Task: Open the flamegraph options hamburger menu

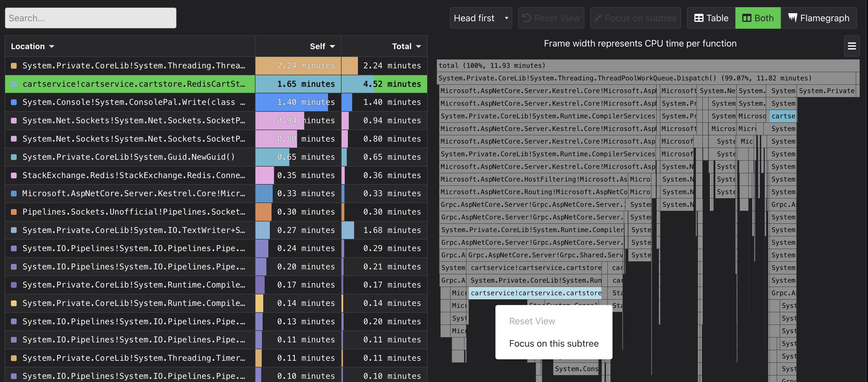Action: [x=852, y=46]
